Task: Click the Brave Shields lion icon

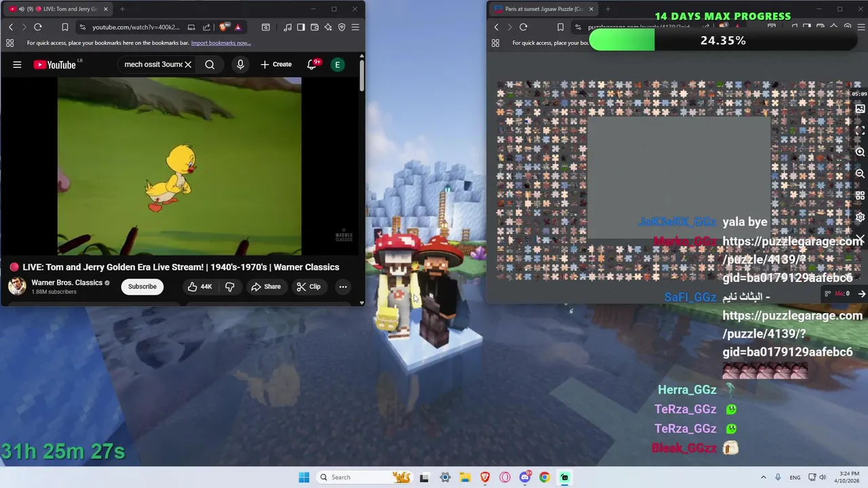Action: pos(224,27)
